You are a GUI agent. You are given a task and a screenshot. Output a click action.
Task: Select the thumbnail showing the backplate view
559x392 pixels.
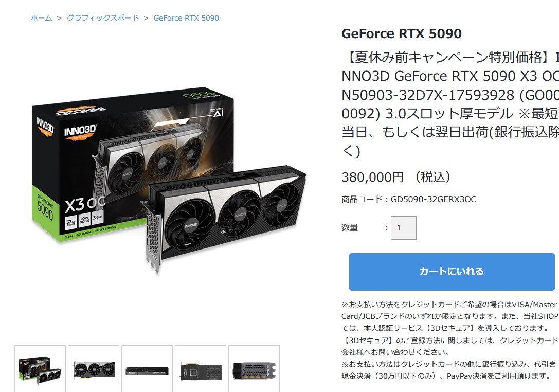pyautogui.click(x=201, y=369)
